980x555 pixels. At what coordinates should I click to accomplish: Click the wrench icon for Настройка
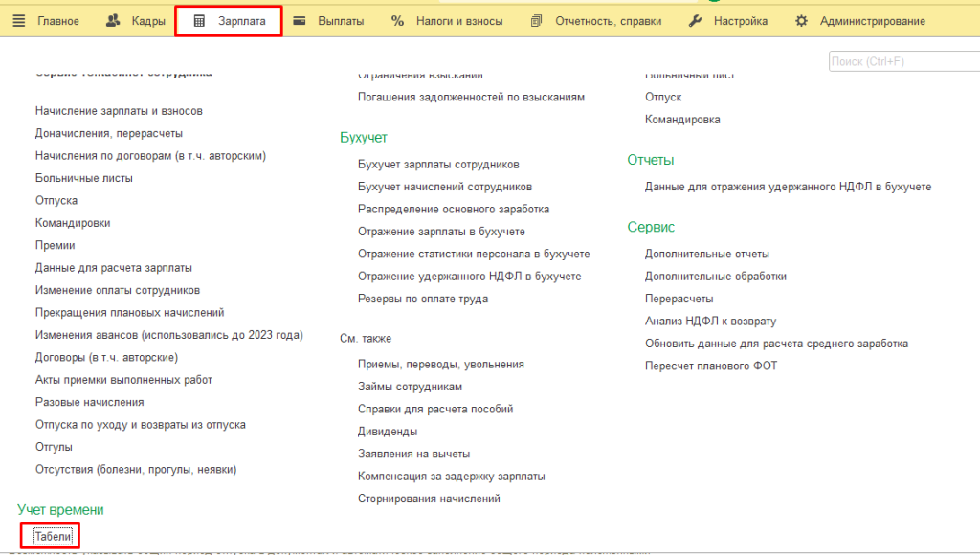coord(695,21)
